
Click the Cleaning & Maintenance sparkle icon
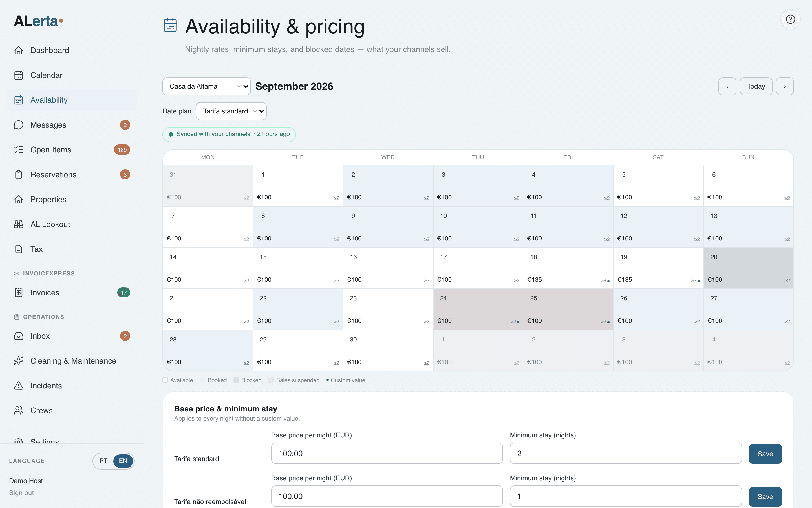point(18,361)
